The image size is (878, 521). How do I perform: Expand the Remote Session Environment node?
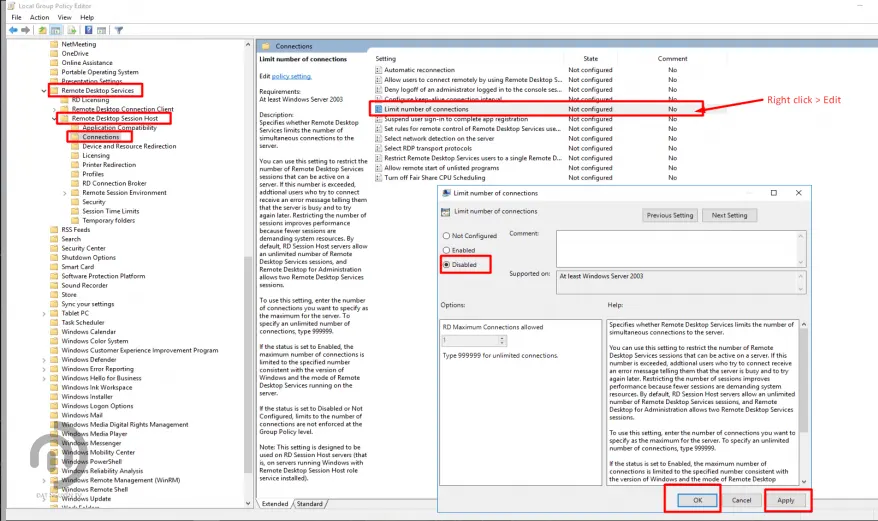click(65, 193)
